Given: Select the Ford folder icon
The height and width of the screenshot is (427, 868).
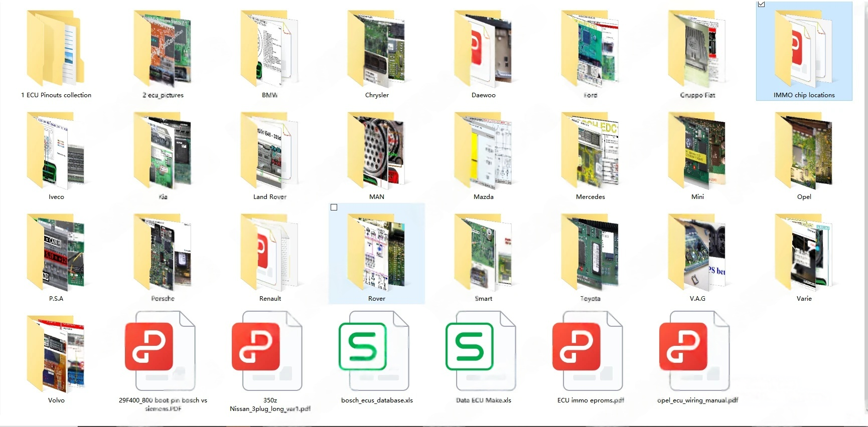Looking at the screenshot, I should pos(591,49).
